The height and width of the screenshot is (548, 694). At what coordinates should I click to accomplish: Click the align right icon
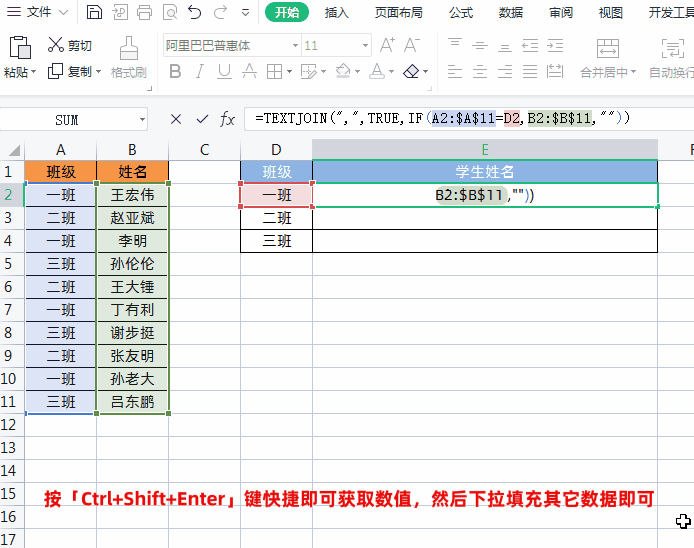click(505, 71)
